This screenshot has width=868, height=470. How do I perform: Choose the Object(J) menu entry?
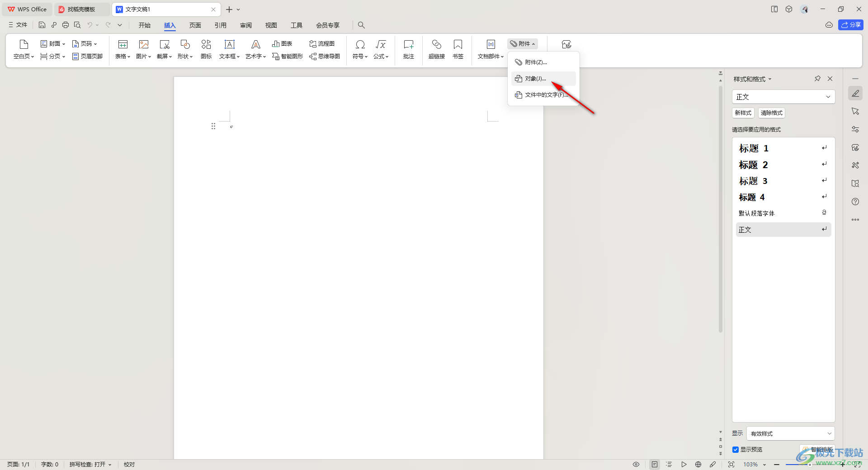coord(543,79)
